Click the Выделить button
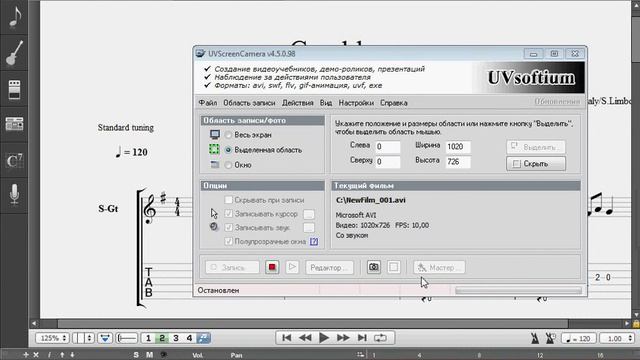Viewport: 640px width, 360px height. pyautogui.click(x=536, y=147)
